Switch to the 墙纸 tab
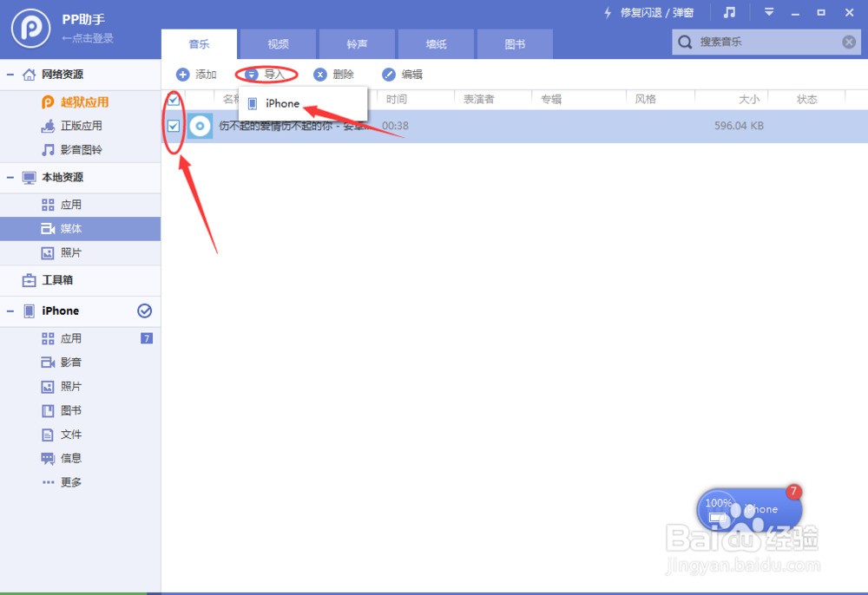868x595 pixels. tap(437, 44)
